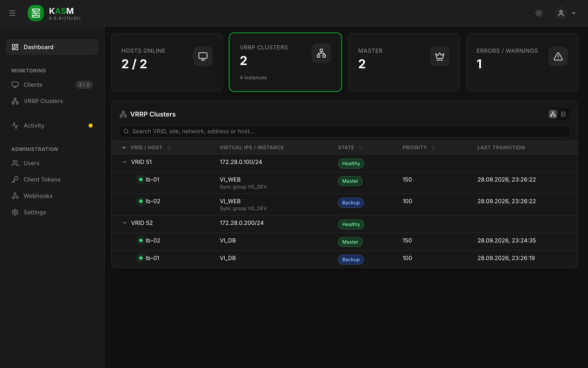
Task: Sort by PRIORITY column
Action: pyautogui.click(x=419, y=148)
